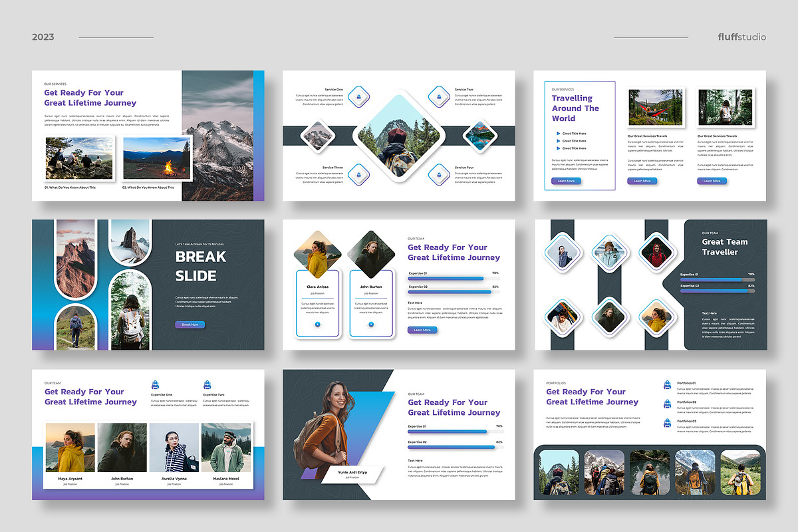Click caption 02. What Do You Know About This
This screenshot has width=798, height=532.
(x=148, y=188)
